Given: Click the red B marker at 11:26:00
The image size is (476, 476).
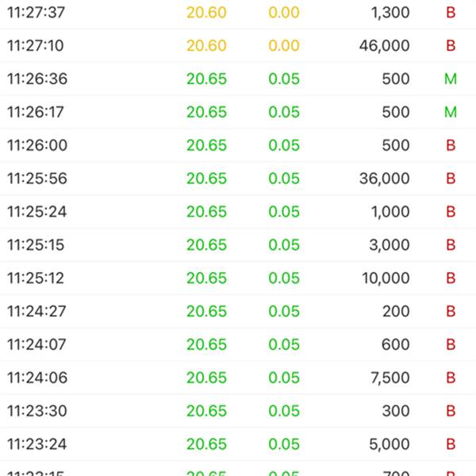Looking at the screenshot, I should tap(451, 145).
